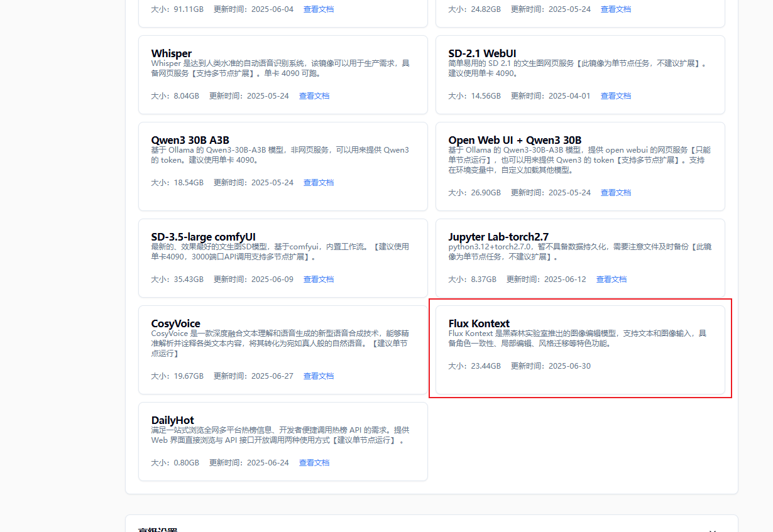Pick the Open Web UI + Qwen3 30B card

coord(579,166)
